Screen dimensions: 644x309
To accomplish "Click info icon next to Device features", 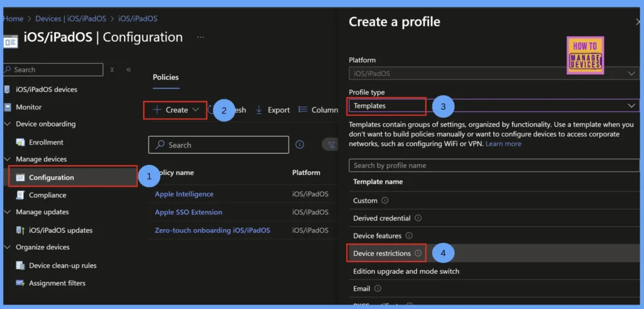I will 409,236.
